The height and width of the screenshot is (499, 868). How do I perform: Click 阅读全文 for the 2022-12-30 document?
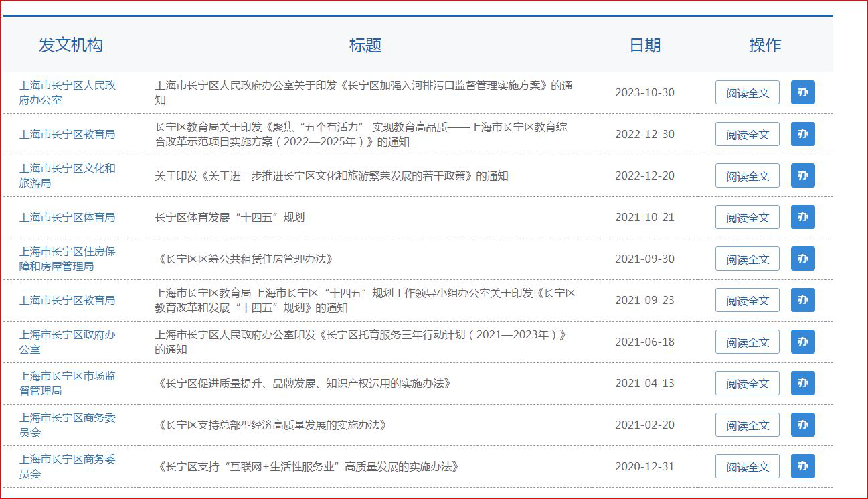pyautogui.click(x=748, y=134)
